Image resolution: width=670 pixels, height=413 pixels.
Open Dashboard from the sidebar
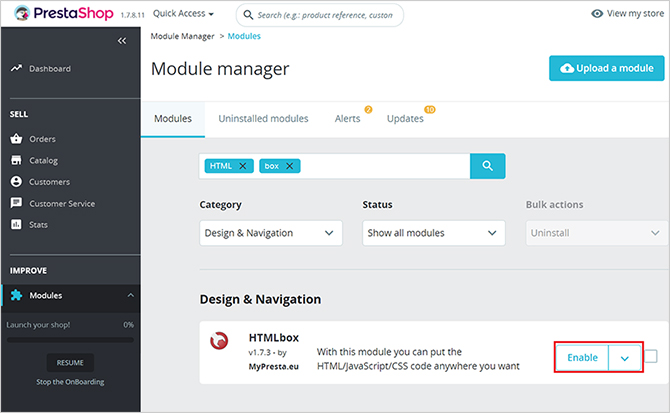pos(49,69)
